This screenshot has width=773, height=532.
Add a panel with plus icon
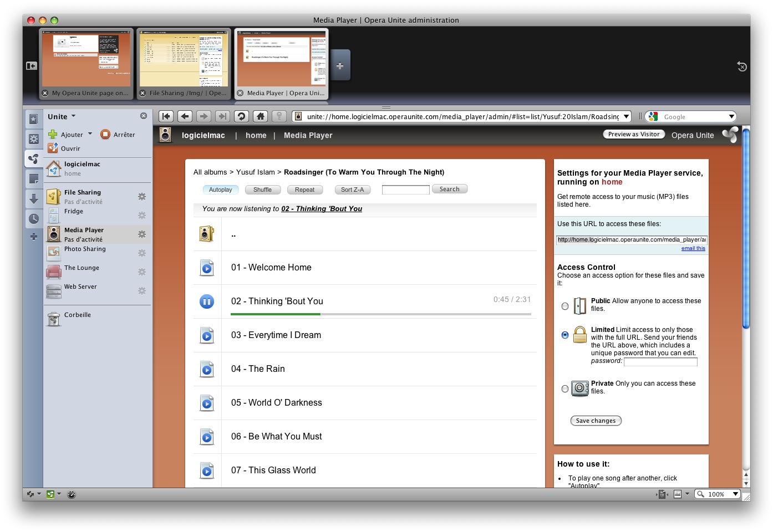tap(34, 237)
